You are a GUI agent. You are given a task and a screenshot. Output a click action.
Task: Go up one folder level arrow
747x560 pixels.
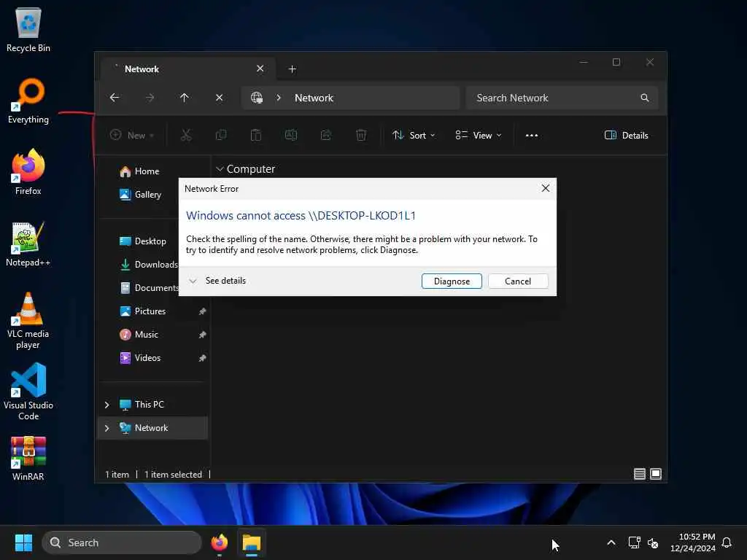tap(185, 98)
